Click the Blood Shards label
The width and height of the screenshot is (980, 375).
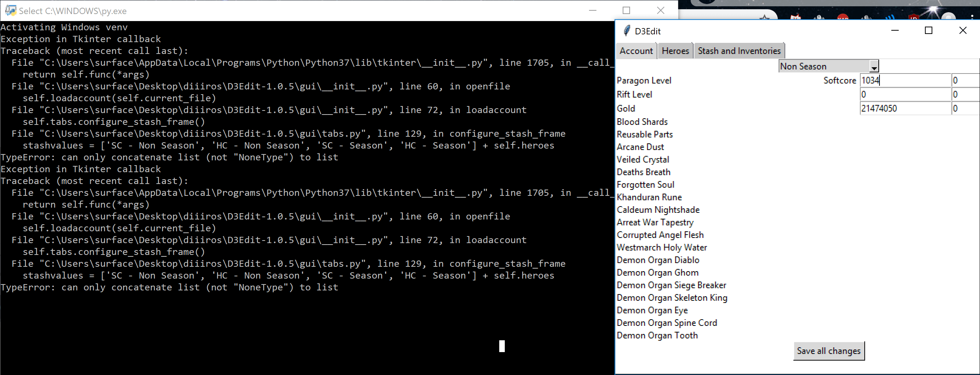(642, 122)
